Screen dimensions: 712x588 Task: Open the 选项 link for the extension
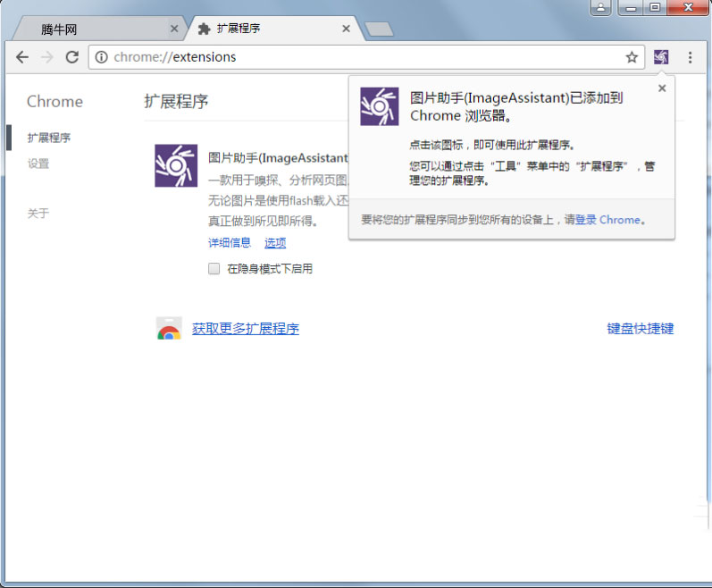click(275, 243)
